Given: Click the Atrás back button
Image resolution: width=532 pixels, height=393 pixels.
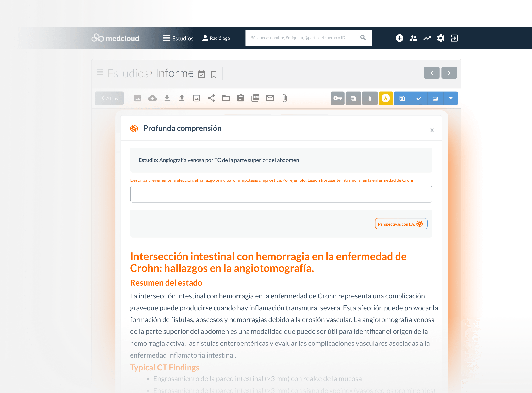Looking at the screenshot, I should coord(109,98).
